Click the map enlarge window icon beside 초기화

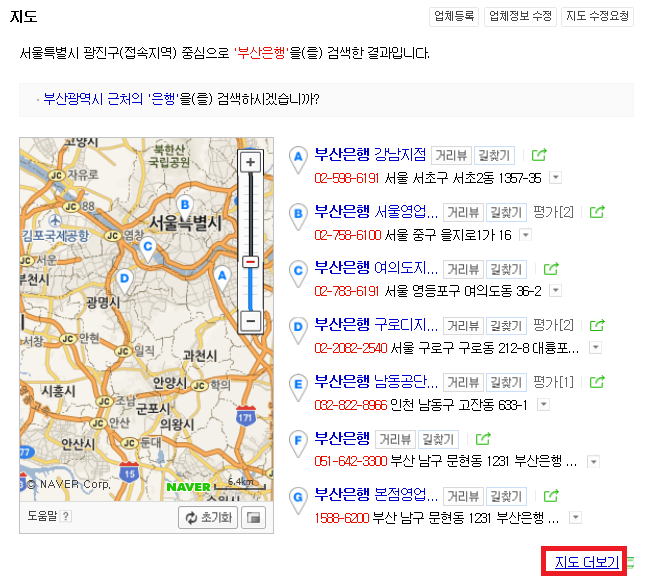(253, 517)
